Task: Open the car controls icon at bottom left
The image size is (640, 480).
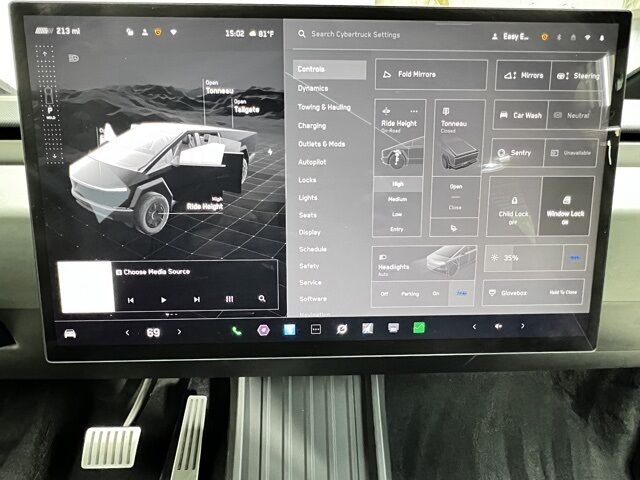Action: click(x=70, y=333)
